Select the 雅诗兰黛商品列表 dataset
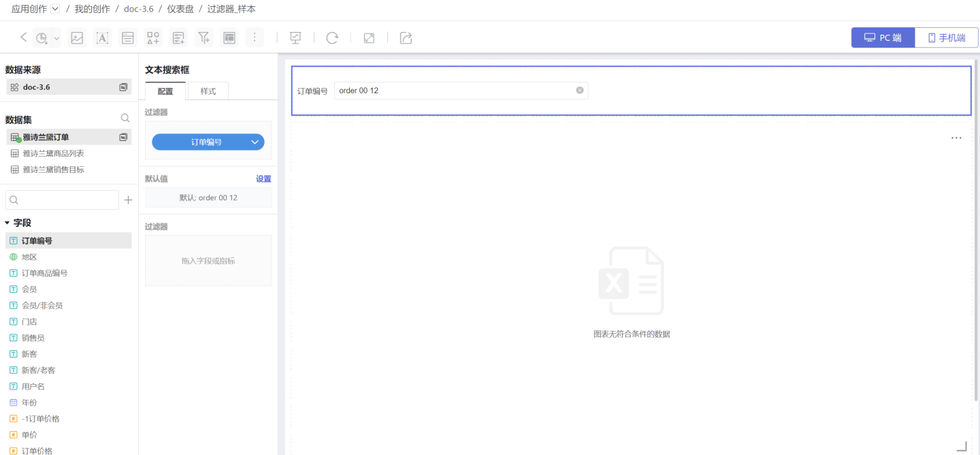 click(53, 153)
